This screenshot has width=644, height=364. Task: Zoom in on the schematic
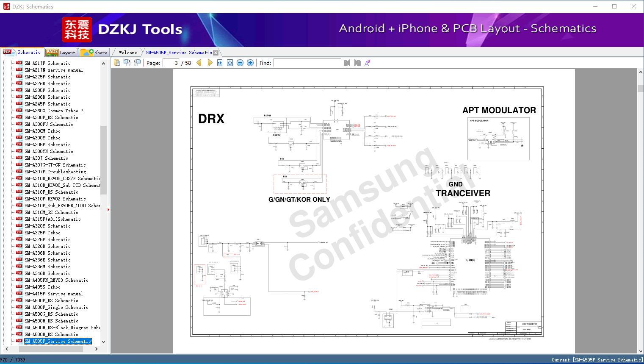click(250, 63)
